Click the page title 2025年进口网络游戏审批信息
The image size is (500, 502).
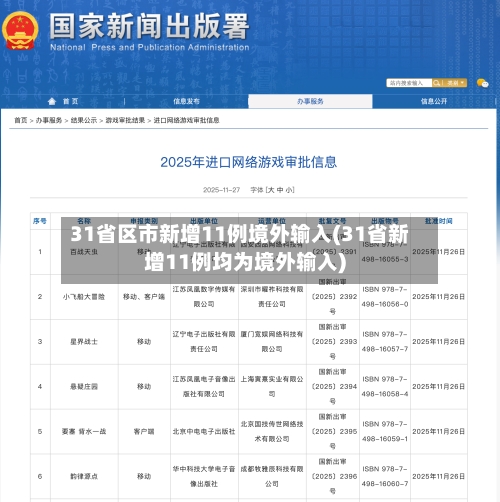point(249,162)
